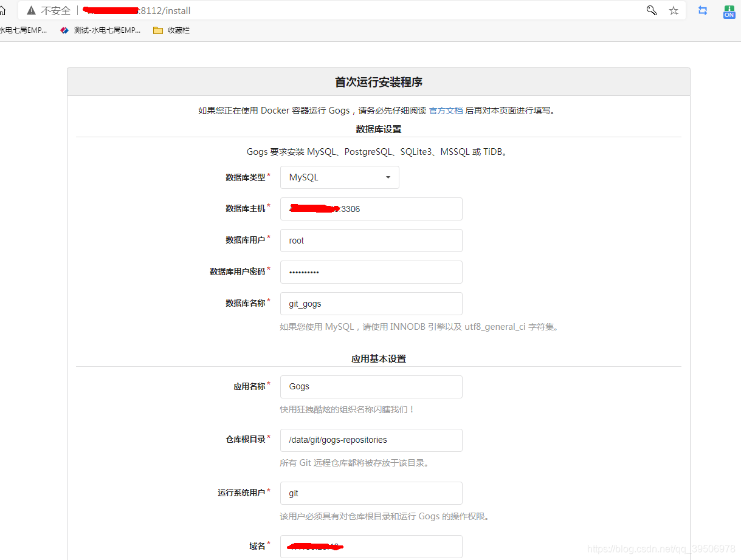Click the hint '该用户必须具有对仓库根目录和运行 Gogs 的操作权限'
741x560 pixels.
click(384, 516)
